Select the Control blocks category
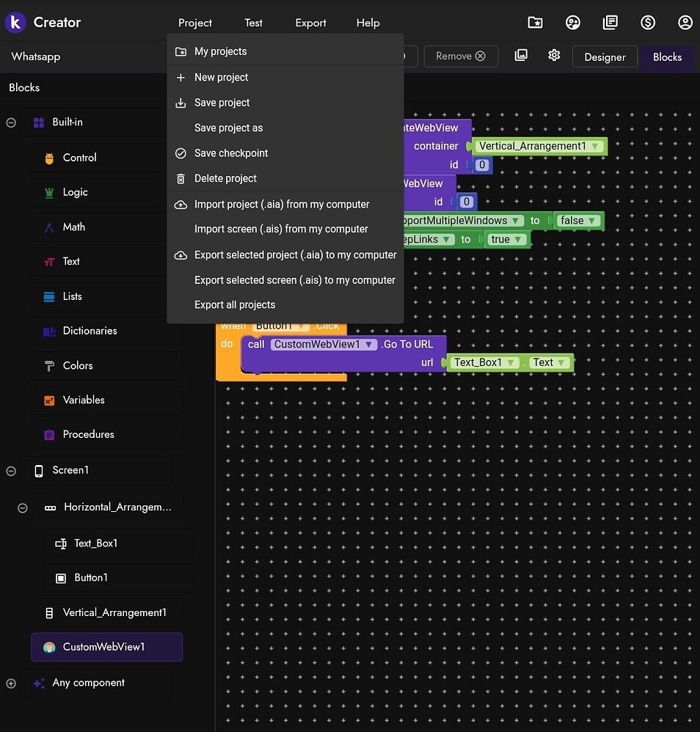The height and width of the screenshot is (732, 700). click(106, 158)
